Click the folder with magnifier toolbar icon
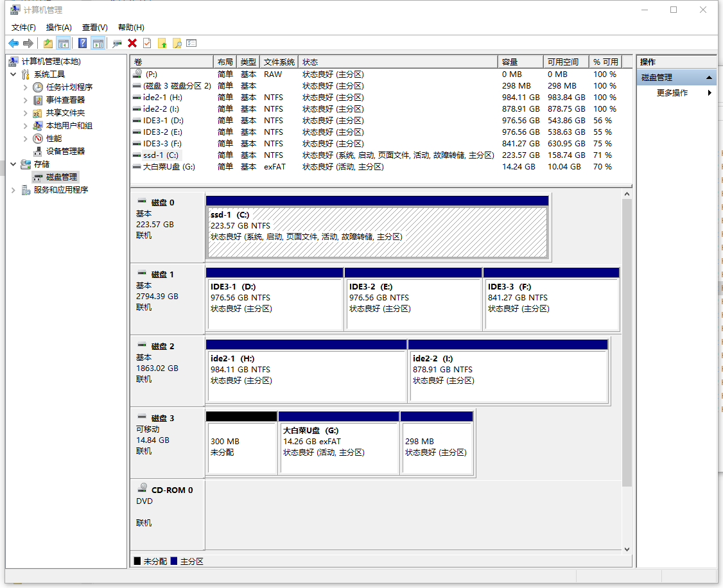 coord(177,43)
